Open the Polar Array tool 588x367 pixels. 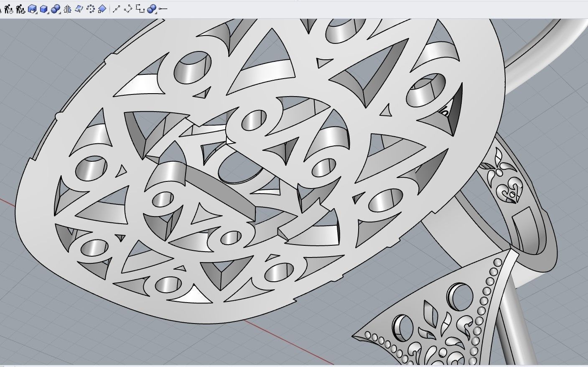[x=90, y=8]
